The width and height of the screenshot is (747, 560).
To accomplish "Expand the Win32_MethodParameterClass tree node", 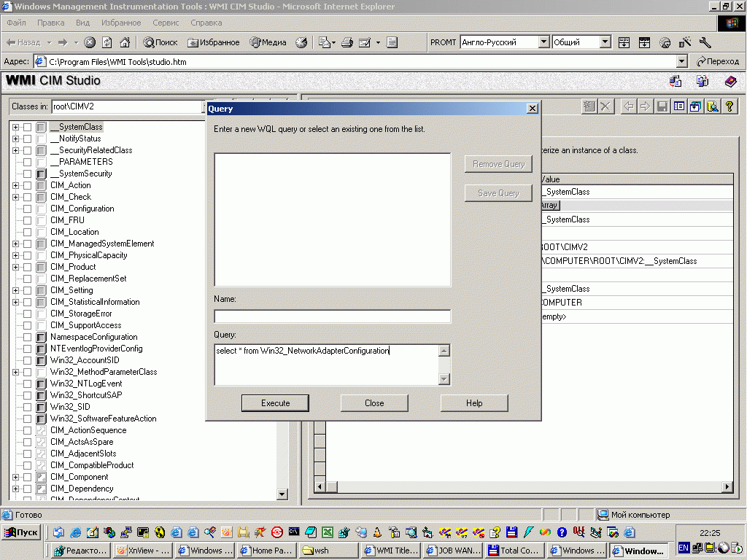I will (x=16, y=373).
